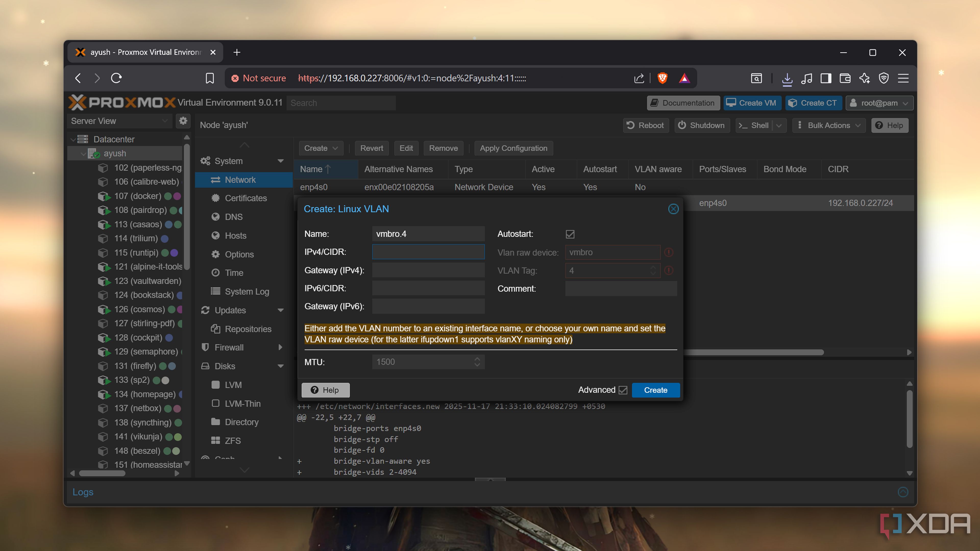
Task: Click the bookmark icon in the address bar
Action: tap(210, 78)
